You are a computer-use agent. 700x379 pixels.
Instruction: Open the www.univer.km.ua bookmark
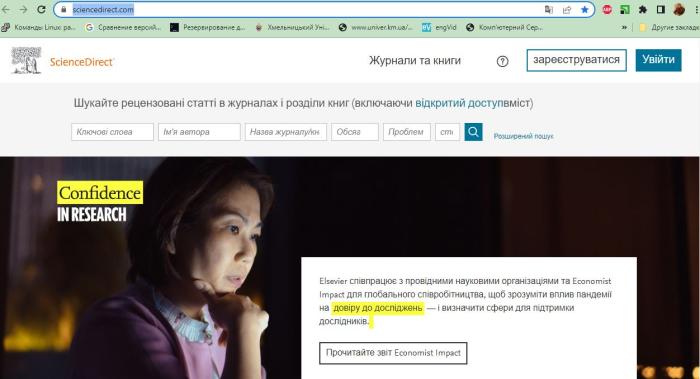[x=376, y=27]
